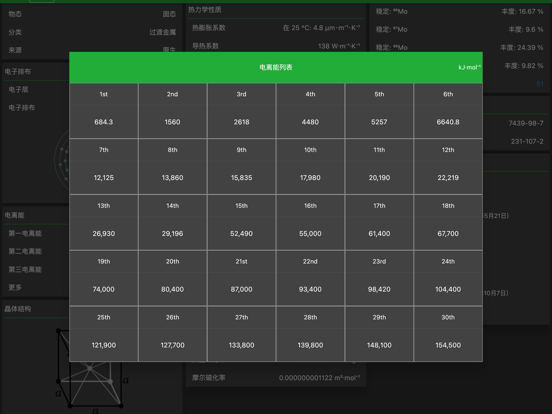
Task: Click the 7th ionization value 12,125
Action: 104,178
